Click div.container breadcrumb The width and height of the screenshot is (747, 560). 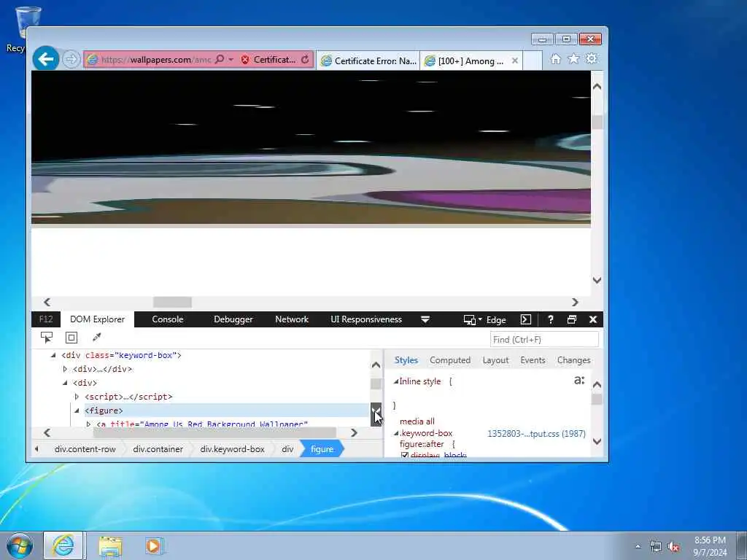(158, 449)
